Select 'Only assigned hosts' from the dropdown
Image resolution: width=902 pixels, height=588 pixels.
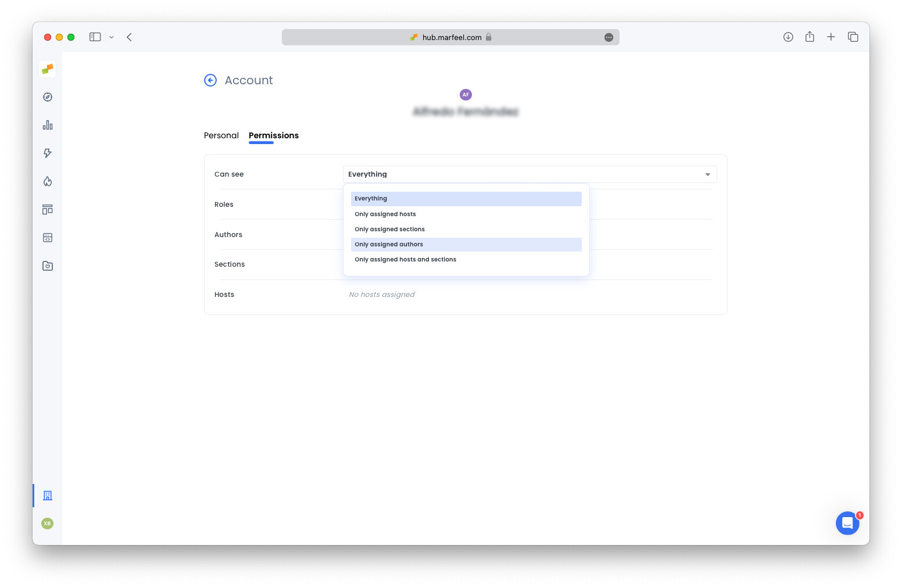coord(385,214)
